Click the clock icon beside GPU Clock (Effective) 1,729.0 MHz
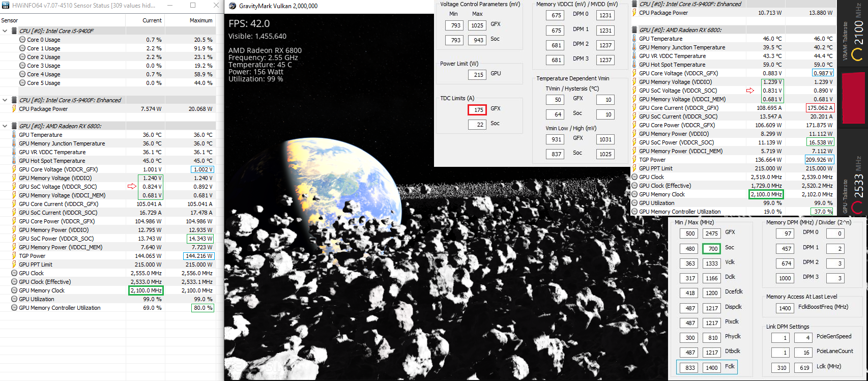This screenshot has width=868, height=381. (634, 186)
